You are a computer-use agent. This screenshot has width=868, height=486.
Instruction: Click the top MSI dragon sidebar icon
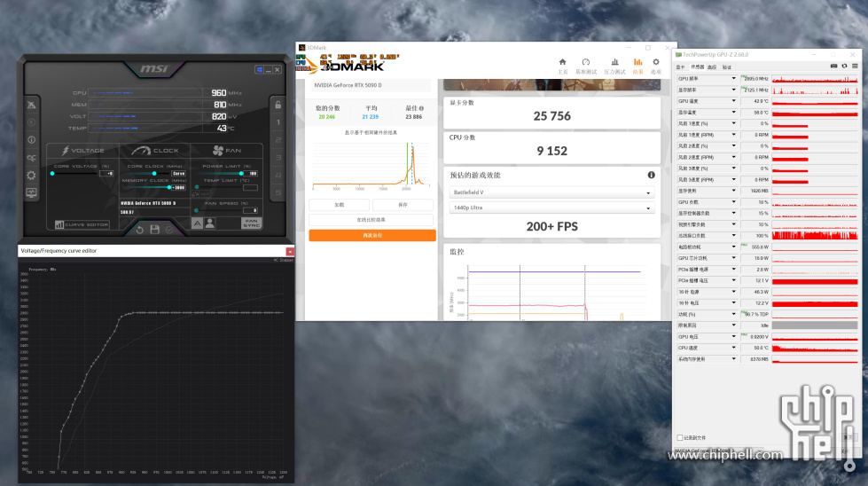(31, 105)
